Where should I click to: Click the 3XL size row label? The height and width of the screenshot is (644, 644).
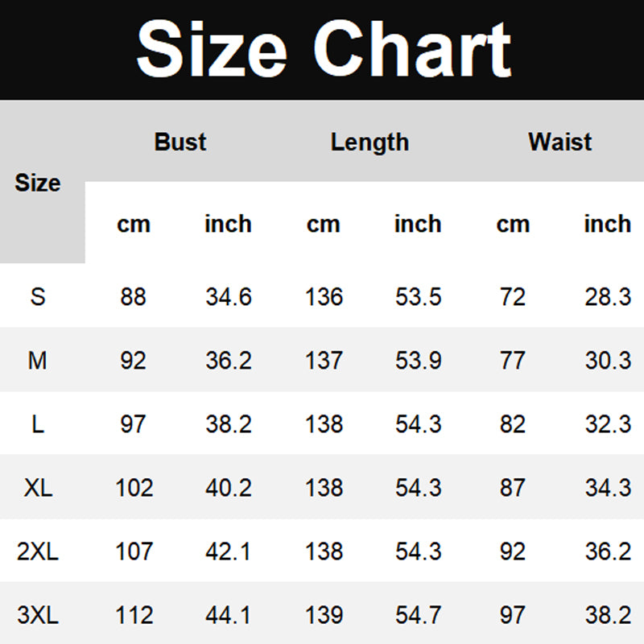click(x=38, y=615)
